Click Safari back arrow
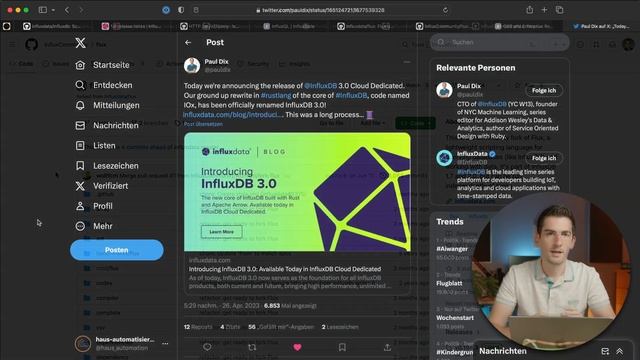The height and width of the screenshot is (360, 640). (x=67, y=10)
